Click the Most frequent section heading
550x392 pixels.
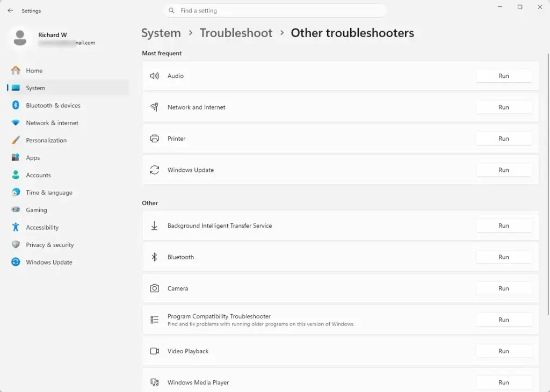(162, 53)
